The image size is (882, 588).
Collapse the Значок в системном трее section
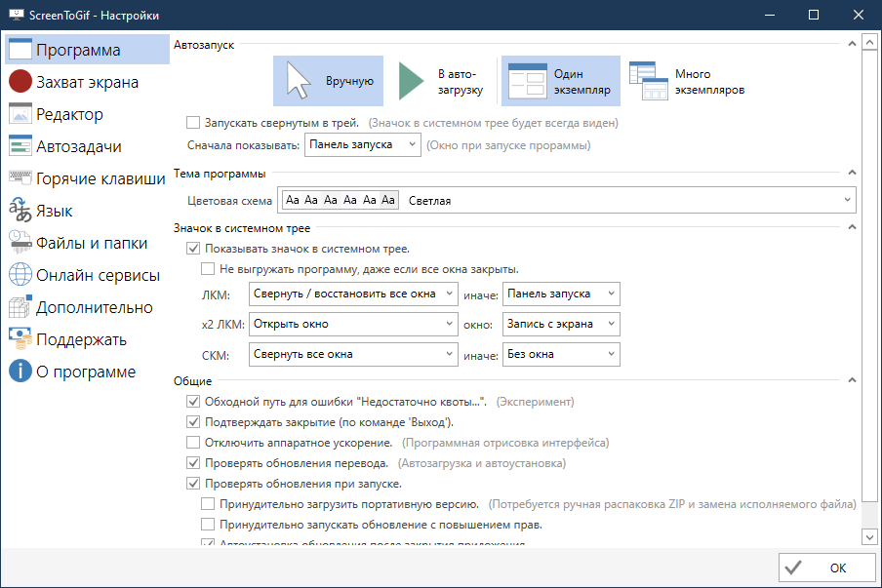click(852, 227)
